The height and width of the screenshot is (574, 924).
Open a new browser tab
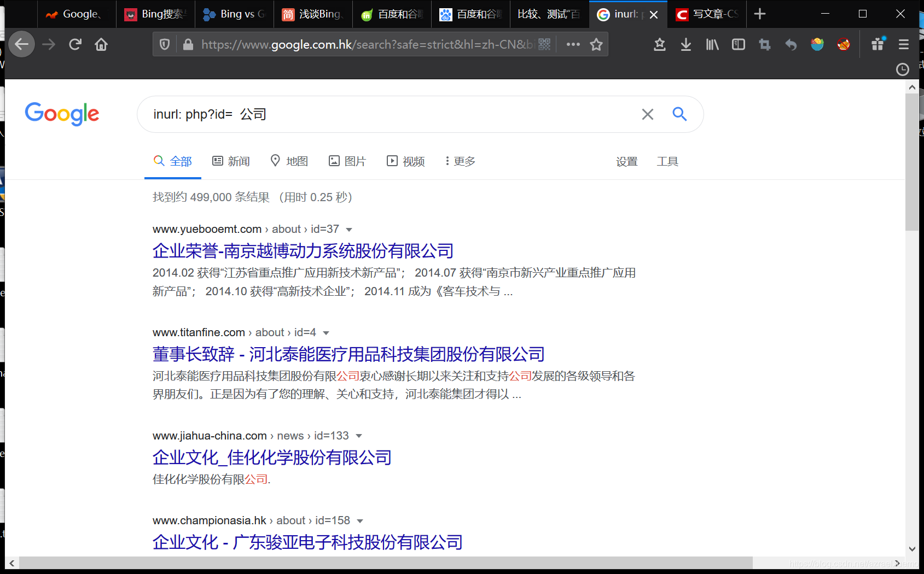(x=760, y=14)
